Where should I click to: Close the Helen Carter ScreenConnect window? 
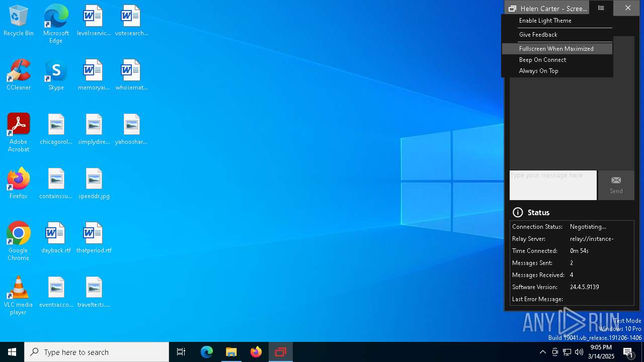(x=628, y=8)
